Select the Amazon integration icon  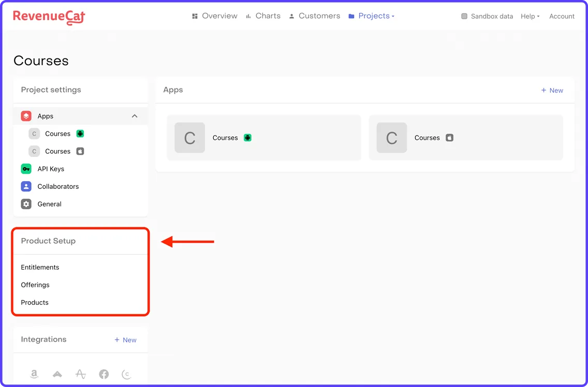[34, 374]
